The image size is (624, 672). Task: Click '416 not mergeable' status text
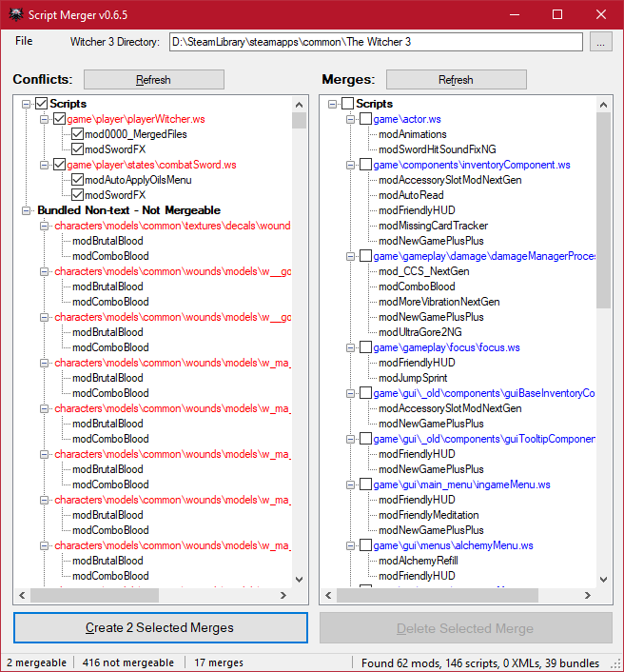128,662
